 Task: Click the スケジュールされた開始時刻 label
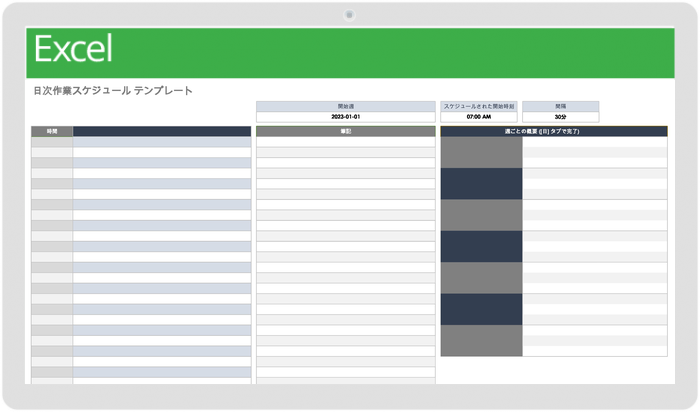(x=479, y=106)
